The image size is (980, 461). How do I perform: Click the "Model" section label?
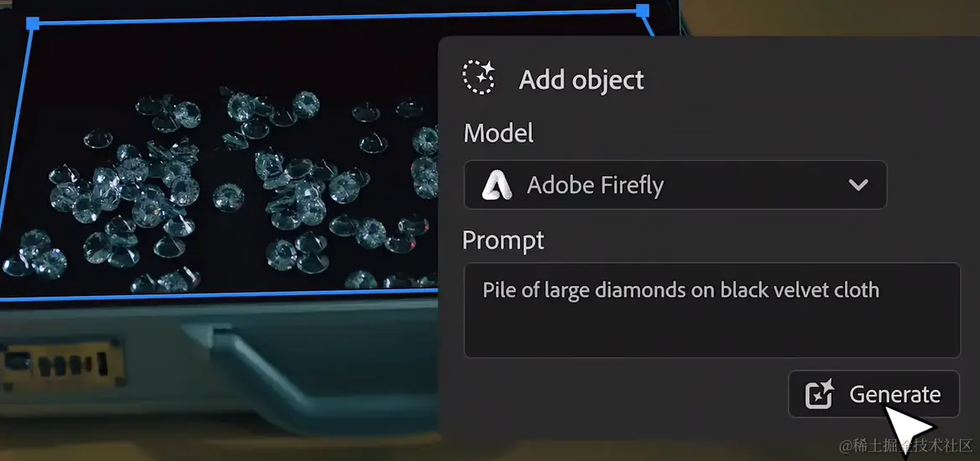[498, 132]
